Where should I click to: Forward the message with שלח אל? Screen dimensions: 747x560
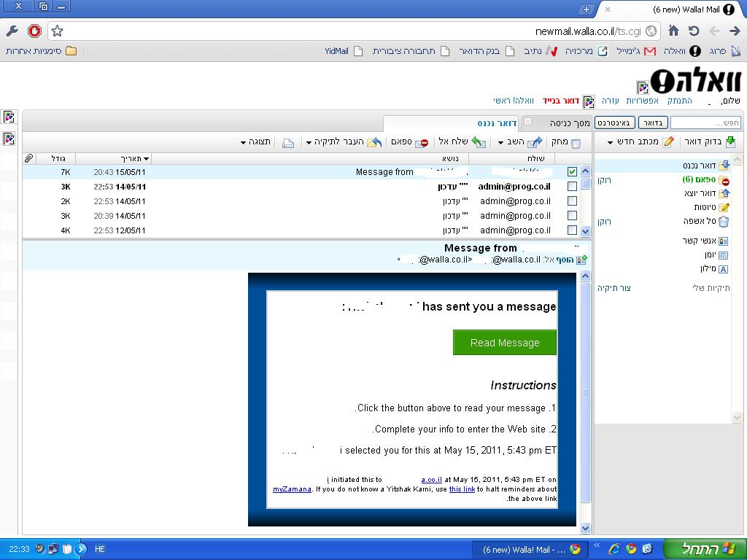(462, 141)
